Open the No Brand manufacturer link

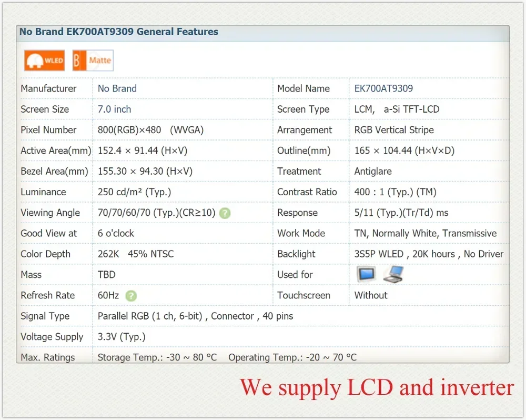click(117, 88)
